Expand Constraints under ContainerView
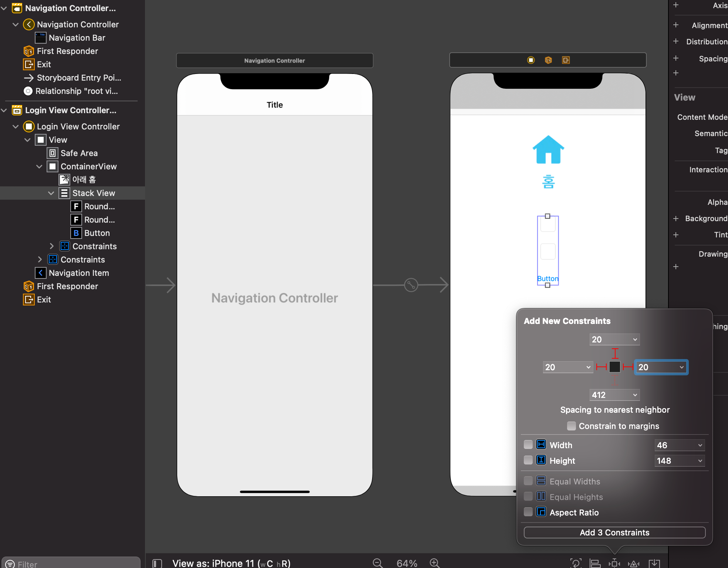 click(x=51, y=246)
